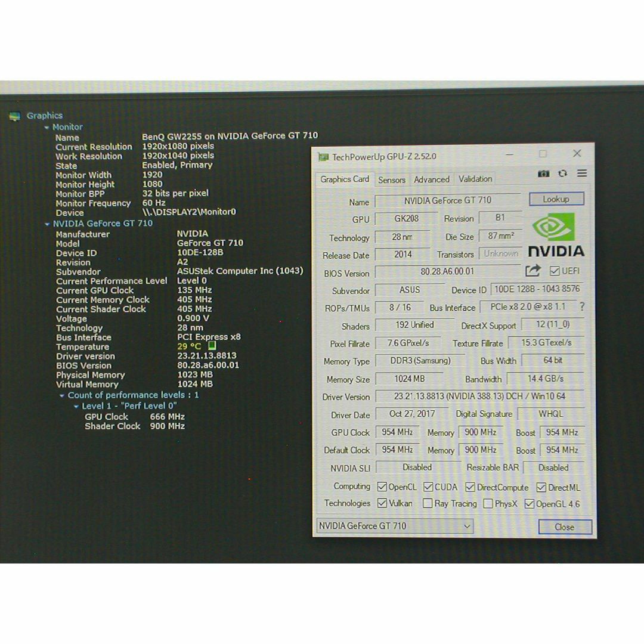The height and width of the screenshot is (644, 644).
Task: Toggle the DirectML checkbox
Action: [x=541, y=488]
